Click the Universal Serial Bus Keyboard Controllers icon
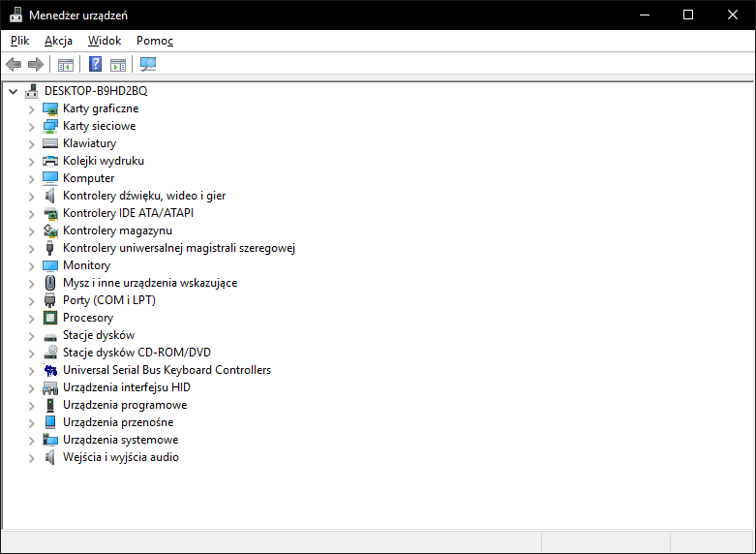 pyautogui.click(x=50, y=370)
